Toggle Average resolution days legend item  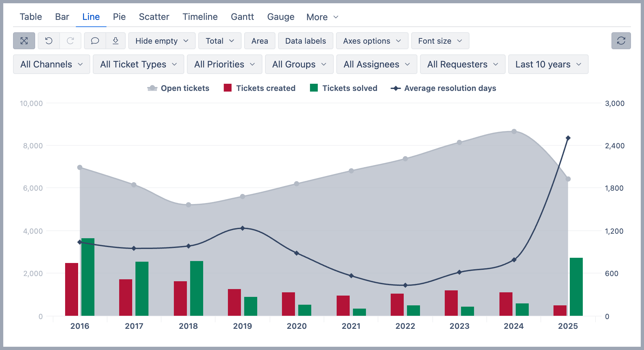[x=443, y=88]
